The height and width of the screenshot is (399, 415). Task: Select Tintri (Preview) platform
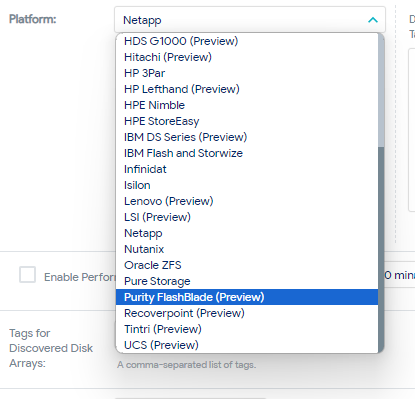247,329
